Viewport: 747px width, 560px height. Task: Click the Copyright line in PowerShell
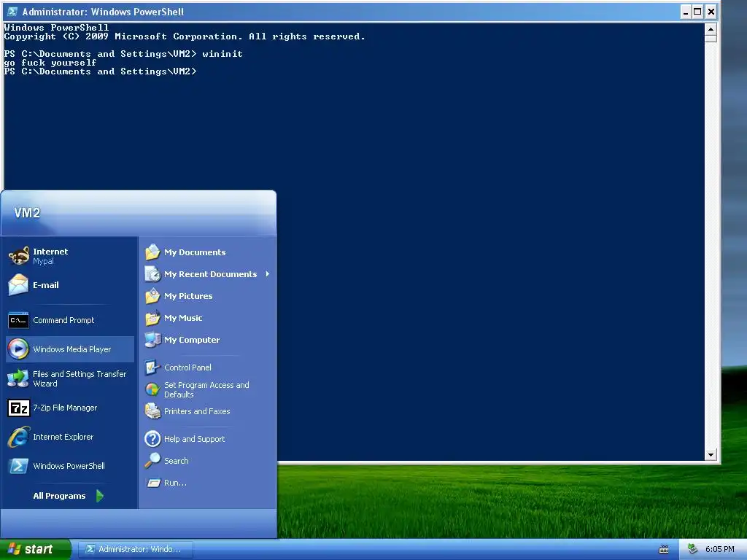185,36
